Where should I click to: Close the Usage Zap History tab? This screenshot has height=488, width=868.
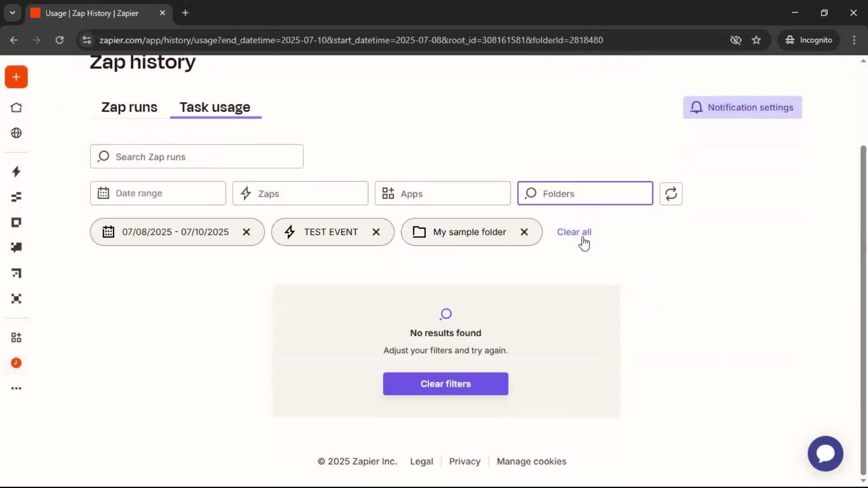162,13
